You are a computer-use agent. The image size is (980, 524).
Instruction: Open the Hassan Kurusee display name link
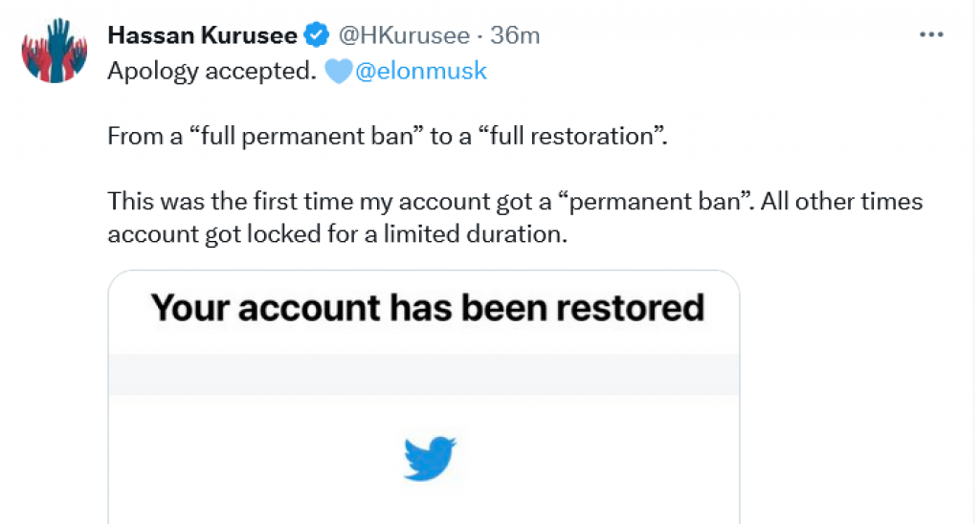pyautogui.click(x=202, y=36)
